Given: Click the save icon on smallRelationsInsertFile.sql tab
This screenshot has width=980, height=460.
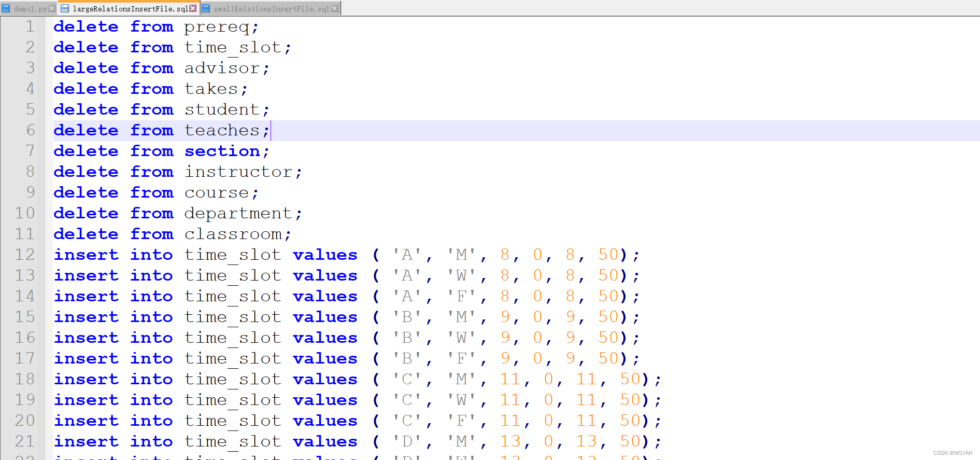Looking at the screenshot, I should click(x=206, y=8).
